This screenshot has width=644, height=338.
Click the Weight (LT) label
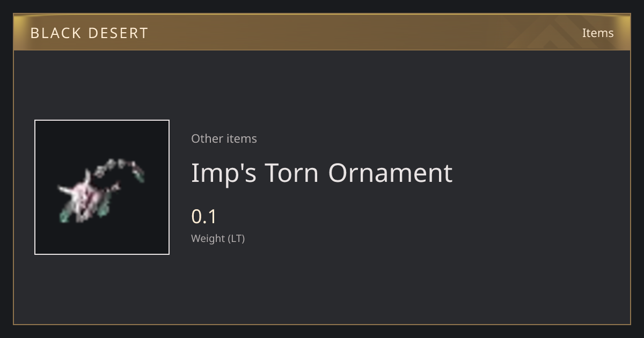point(218,238)
